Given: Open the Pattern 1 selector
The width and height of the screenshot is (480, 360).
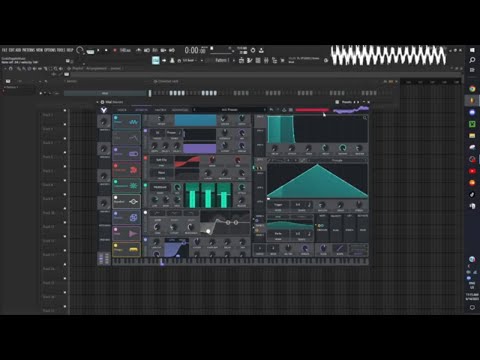Looking at the screenshot, I should pyautogui.click(x=222, y=60).
